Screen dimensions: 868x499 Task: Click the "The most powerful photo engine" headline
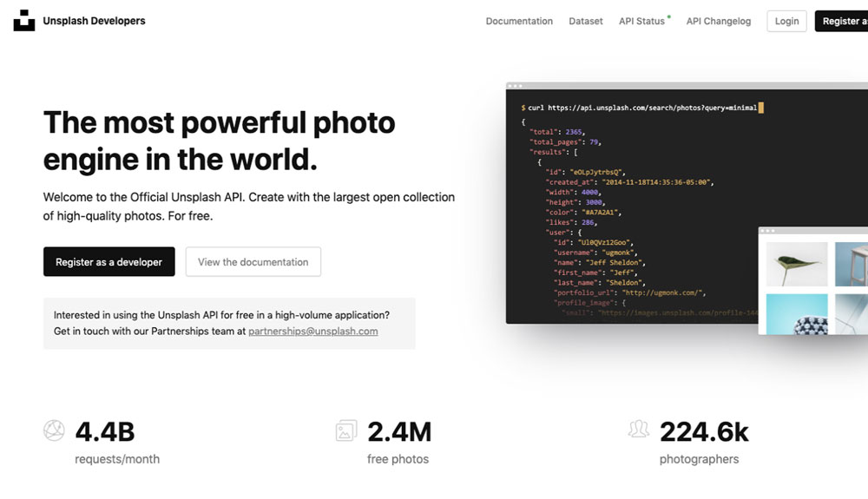220,141
